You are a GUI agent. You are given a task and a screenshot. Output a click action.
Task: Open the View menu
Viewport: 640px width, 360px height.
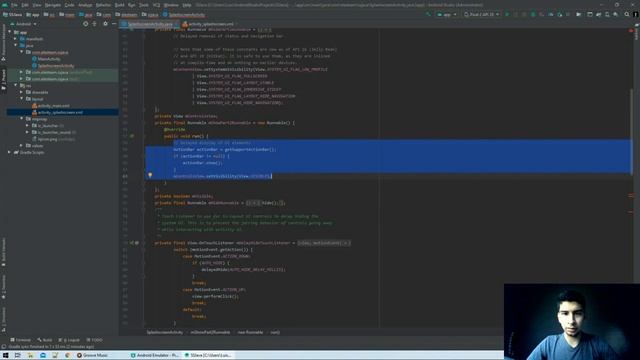tap(37, 5)
